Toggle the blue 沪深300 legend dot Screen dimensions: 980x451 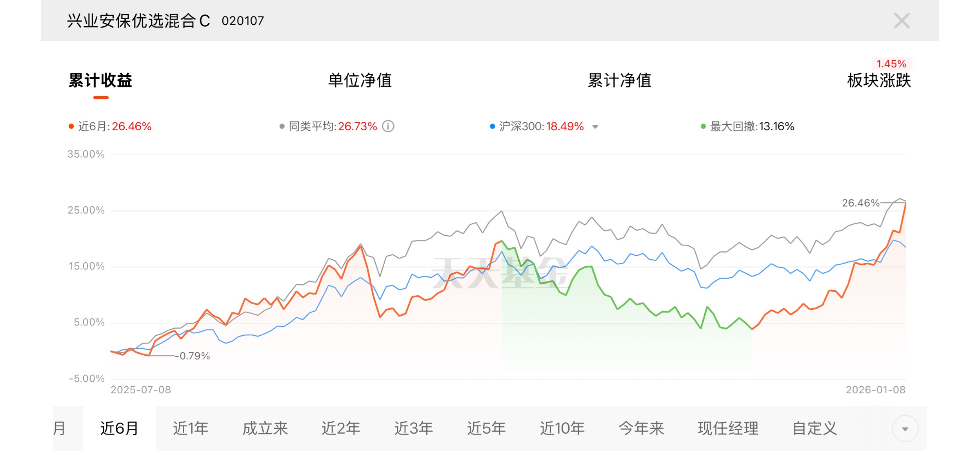(x=493, y=126)
